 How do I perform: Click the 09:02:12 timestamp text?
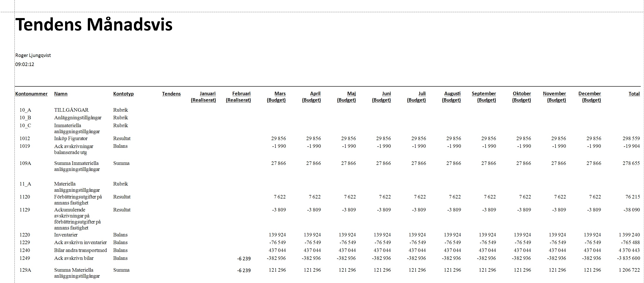(25, 64)
